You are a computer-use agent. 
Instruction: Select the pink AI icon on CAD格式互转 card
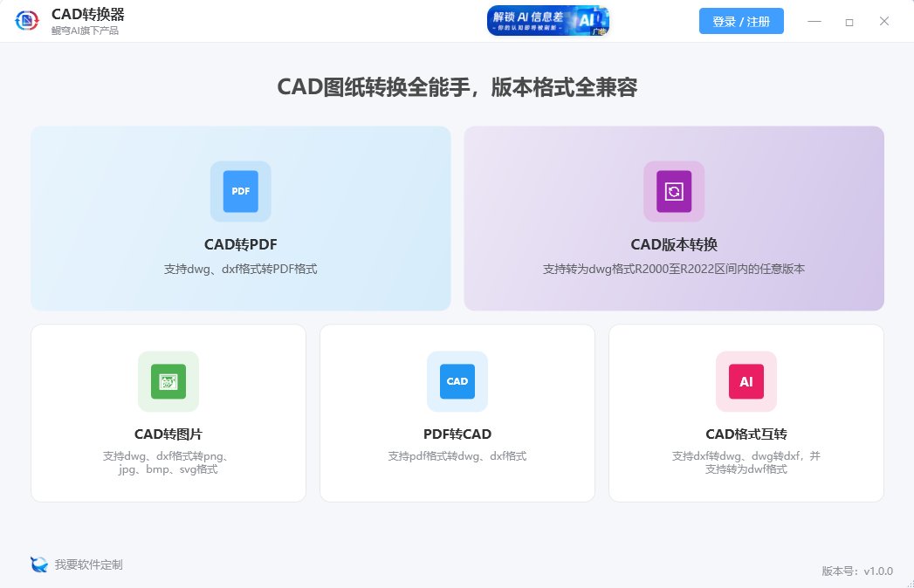[x=746, y=381]
